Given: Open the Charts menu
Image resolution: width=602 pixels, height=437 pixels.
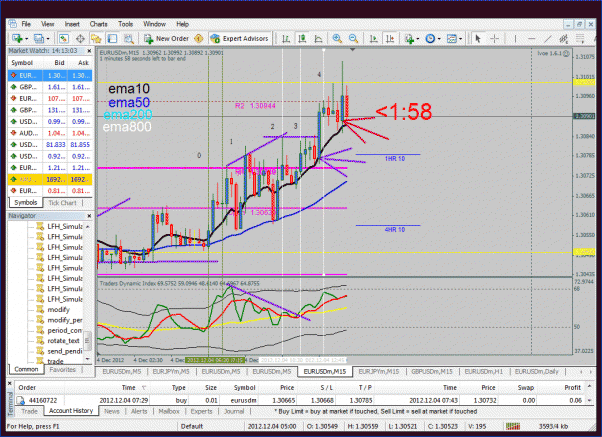Looking at the screenshot, I should [99, 24].
